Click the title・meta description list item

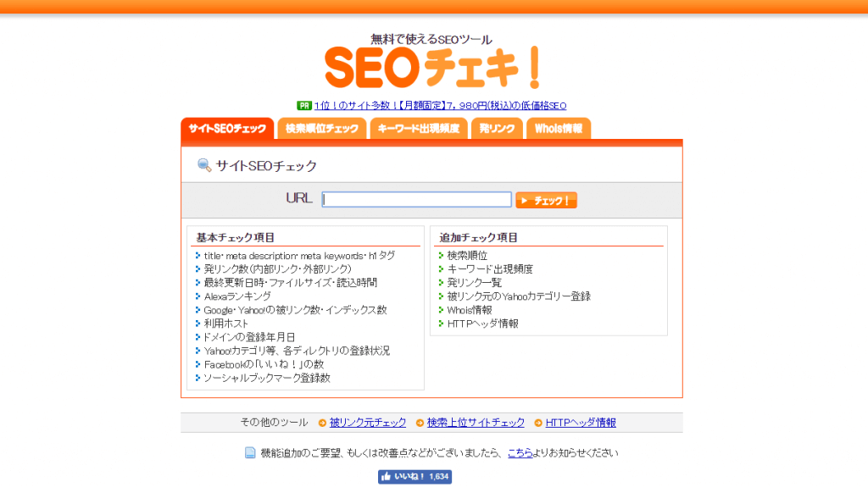coord(299,256)
